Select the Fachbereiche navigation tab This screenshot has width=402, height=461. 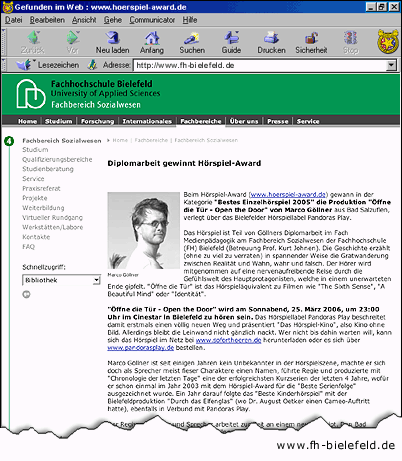click(x=201, y=121)
